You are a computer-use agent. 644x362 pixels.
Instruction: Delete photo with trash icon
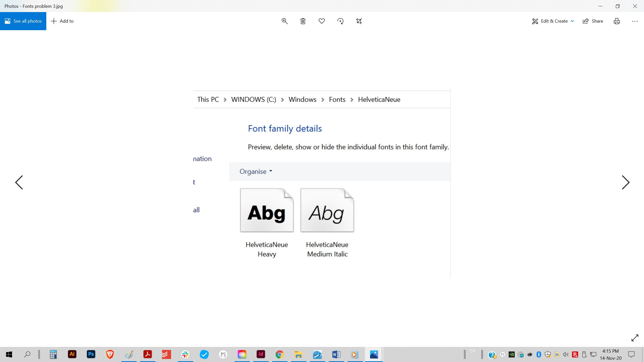(303, 21)
